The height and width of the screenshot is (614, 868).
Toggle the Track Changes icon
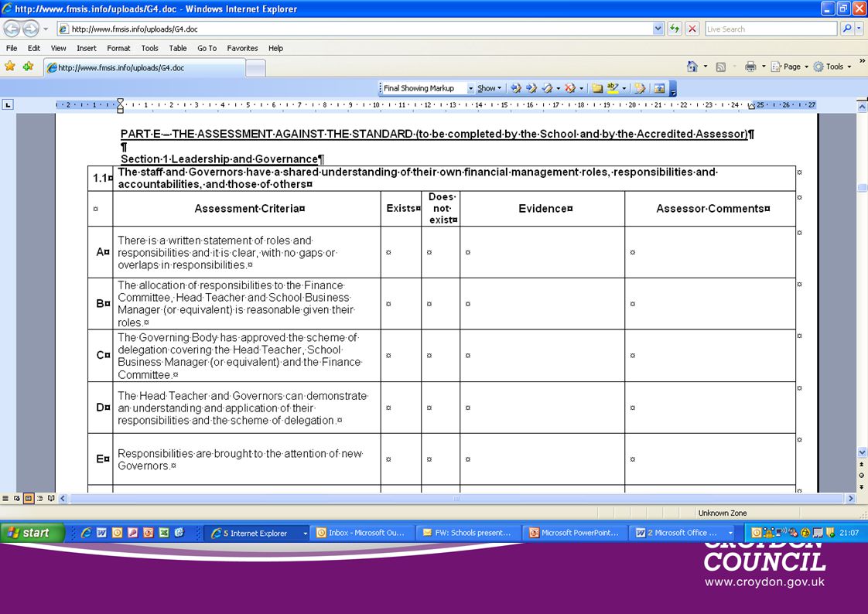click(640, 88)
